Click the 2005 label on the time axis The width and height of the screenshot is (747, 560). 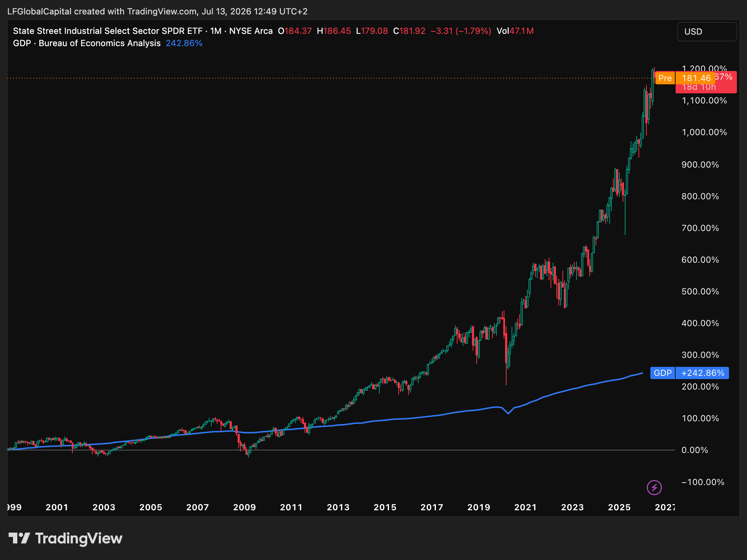(x=151, y=507)
